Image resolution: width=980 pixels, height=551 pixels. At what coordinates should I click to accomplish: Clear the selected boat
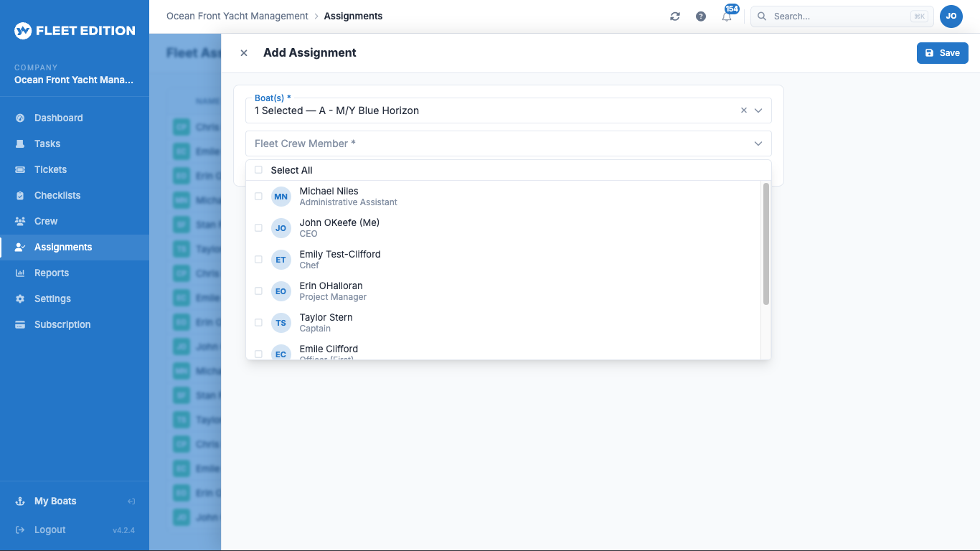(x=744, y=110)
